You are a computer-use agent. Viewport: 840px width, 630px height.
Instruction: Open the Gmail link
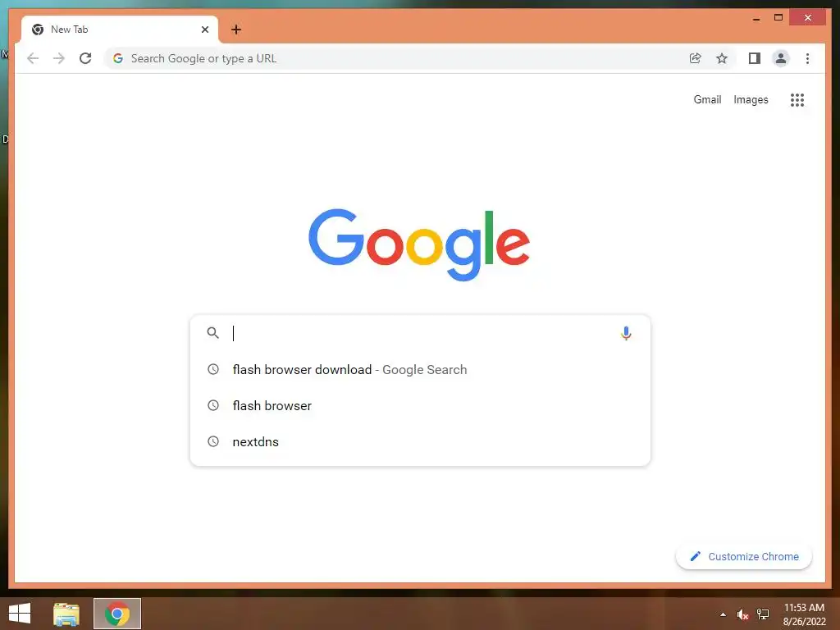pos(707,99)
